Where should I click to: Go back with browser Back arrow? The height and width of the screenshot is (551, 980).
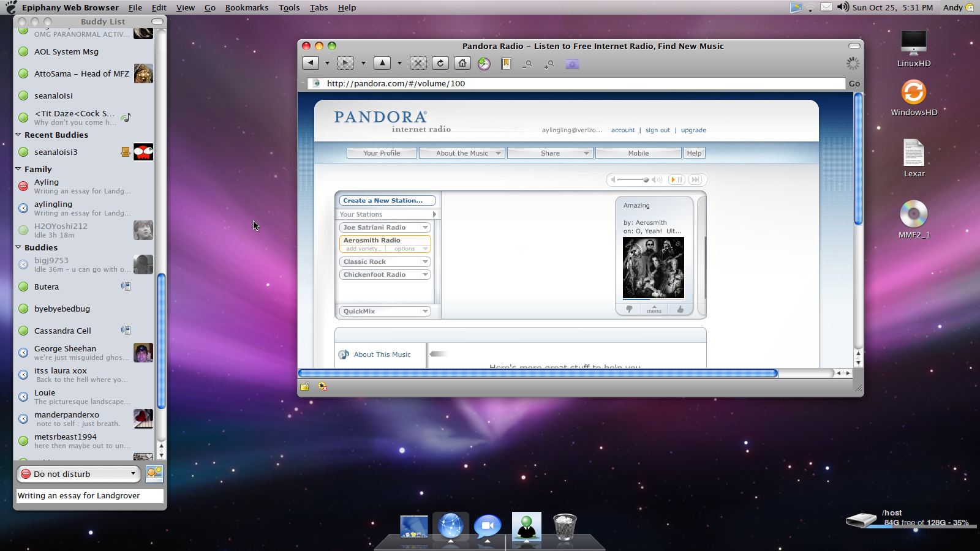(311, 63)
